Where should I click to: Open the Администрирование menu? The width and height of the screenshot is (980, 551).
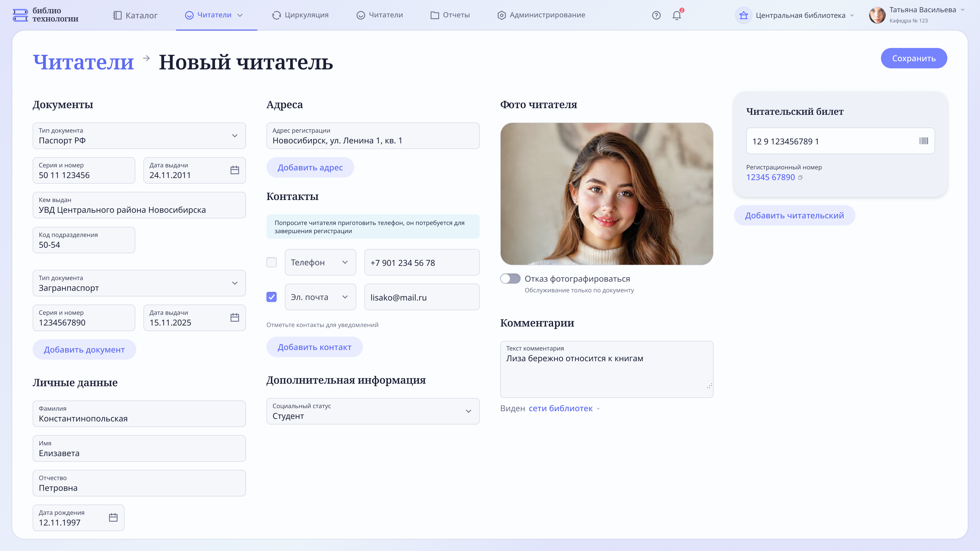pyautogui.click(x=540, y=15)
